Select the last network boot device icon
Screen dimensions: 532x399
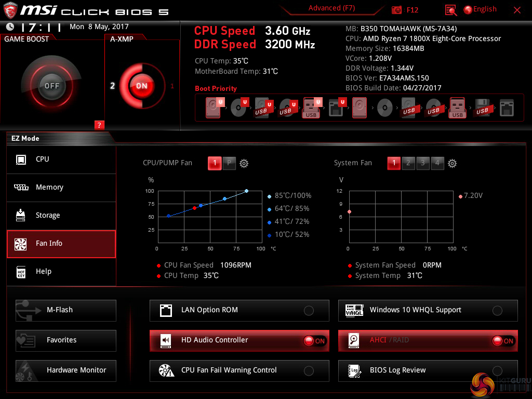click(507, 108)
